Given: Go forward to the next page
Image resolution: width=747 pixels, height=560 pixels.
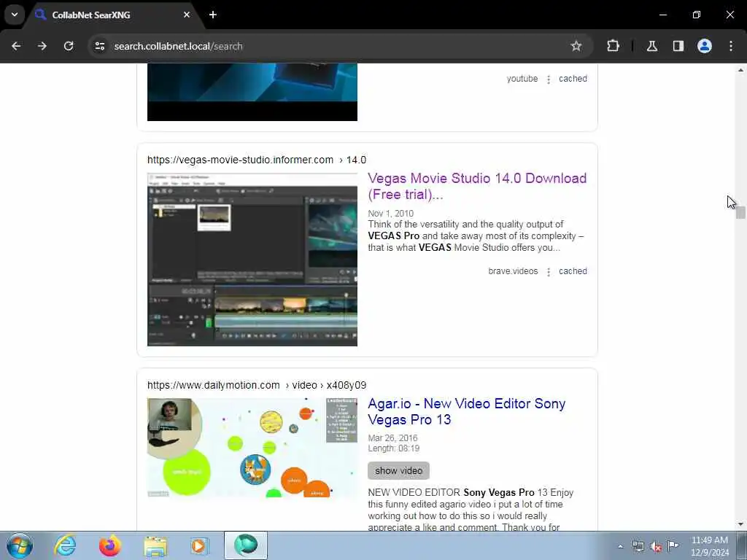Looking at the screenshot, I should 42,46.
